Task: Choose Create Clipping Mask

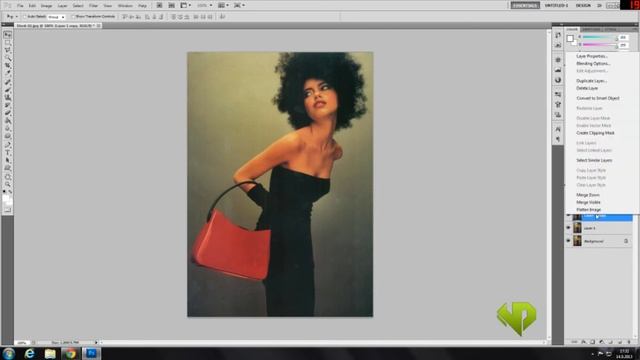Action: (595, 133)
